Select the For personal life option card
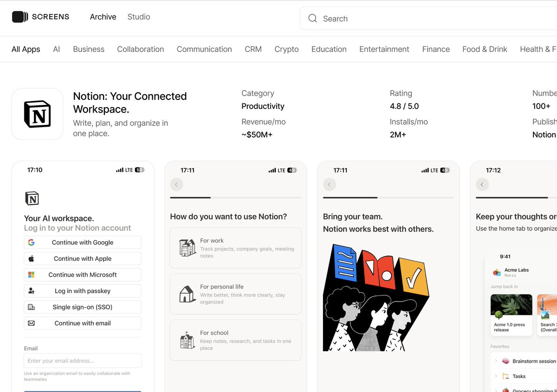557x392 pixels. point(236,294)
